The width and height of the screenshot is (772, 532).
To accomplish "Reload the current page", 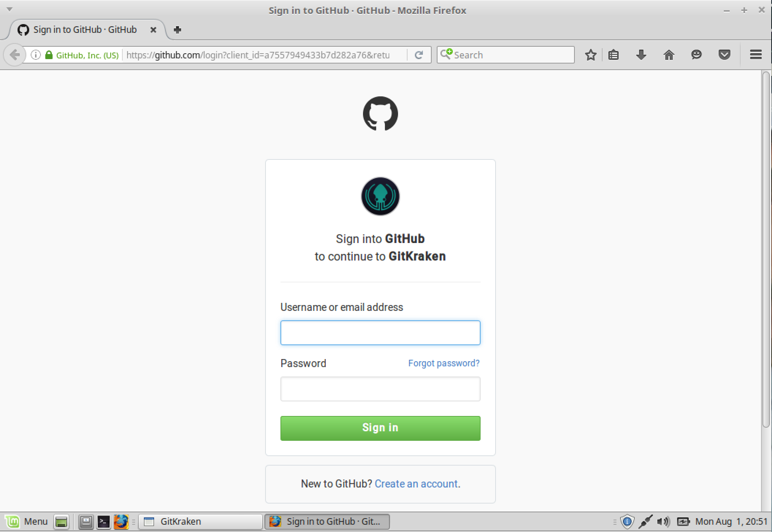I will click(x=419, y=55).
